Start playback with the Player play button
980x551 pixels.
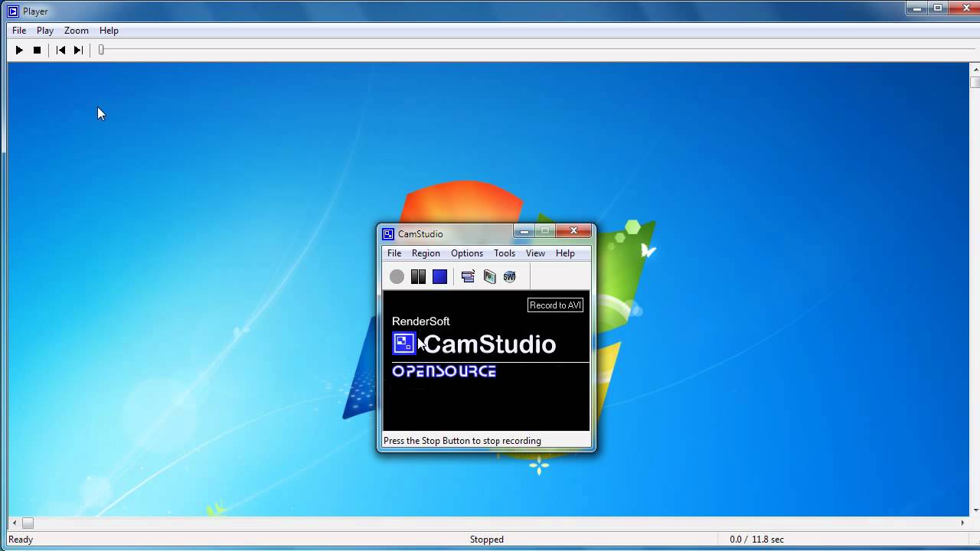click(x=19, y=51)
